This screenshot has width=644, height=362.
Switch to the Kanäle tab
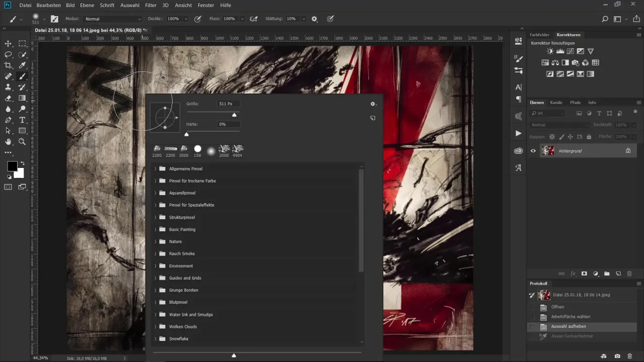pos(556,103)
